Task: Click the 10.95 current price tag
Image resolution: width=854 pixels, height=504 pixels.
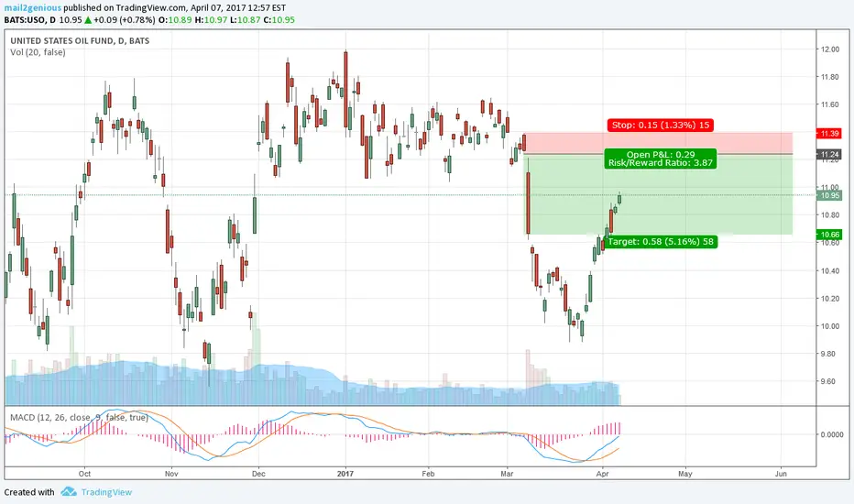Action: coord(829,195)
